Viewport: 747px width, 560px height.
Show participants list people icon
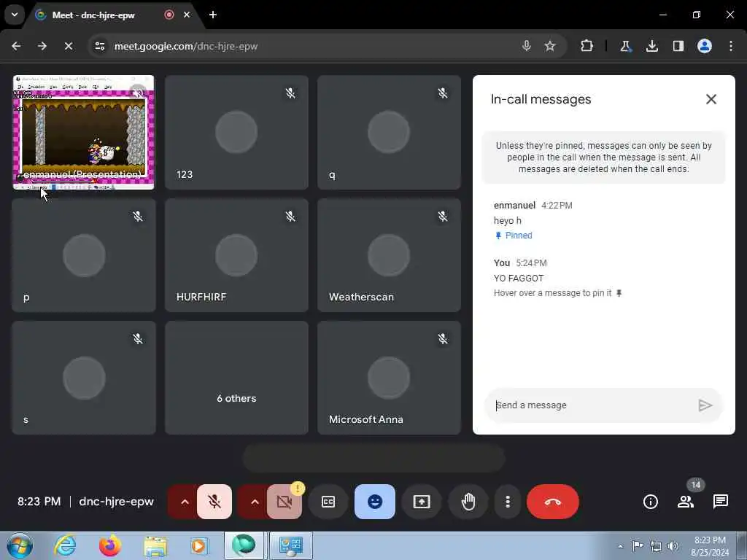[686, 502]
